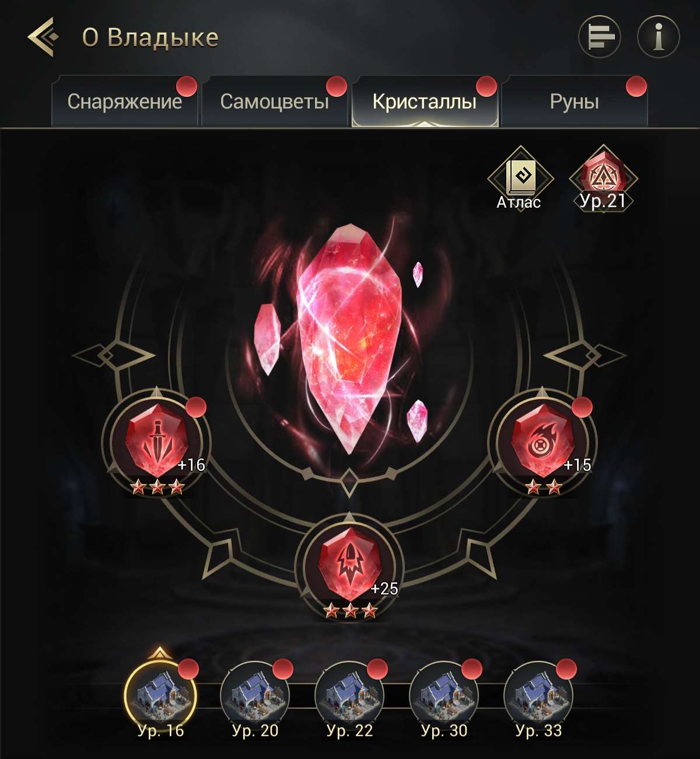Go back using the golden arrow icon
The width and height of the screenshot is (700, 759).
pos(43,37)
